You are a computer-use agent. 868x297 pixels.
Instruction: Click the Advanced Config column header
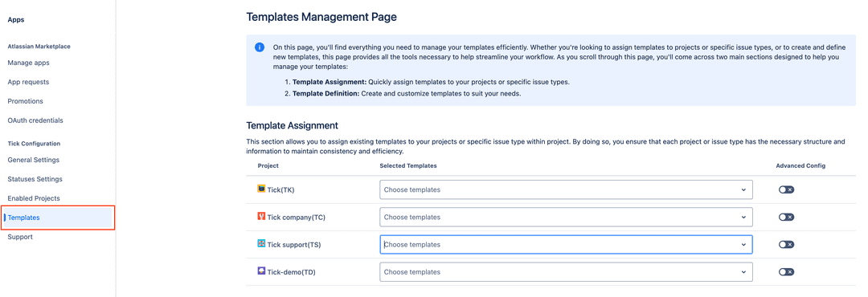(800, 166)
